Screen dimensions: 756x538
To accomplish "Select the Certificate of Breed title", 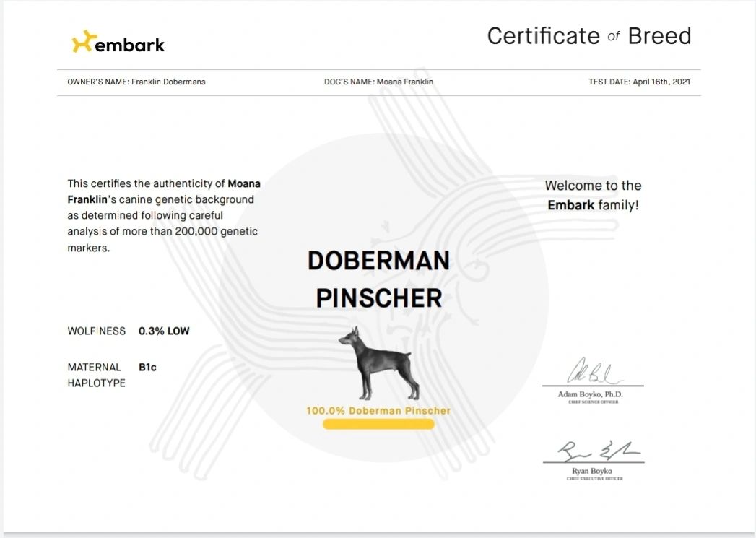I will (x=588, y=36).
